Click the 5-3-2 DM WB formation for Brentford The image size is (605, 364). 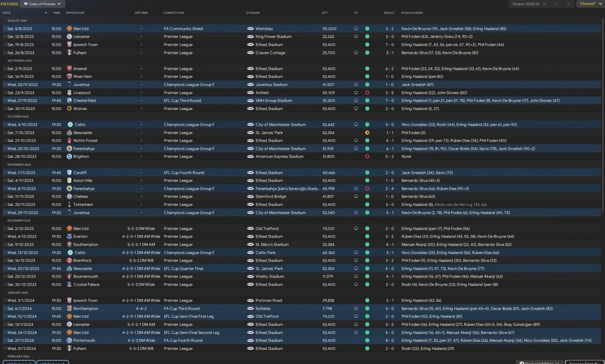[x=141, y=261]
